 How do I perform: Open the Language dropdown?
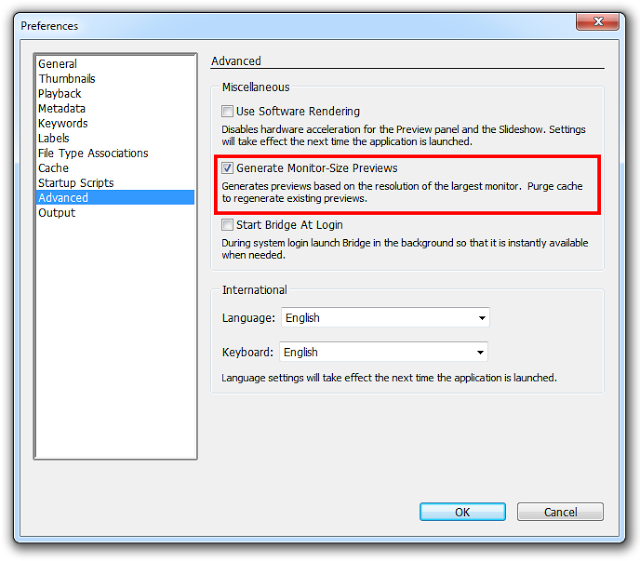tap(385, 318)
